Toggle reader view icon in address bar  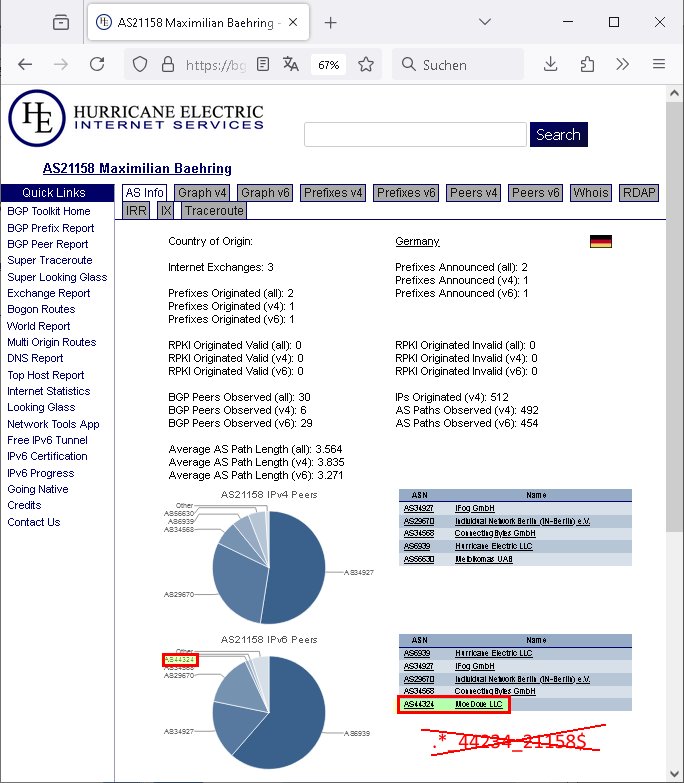[263, 64]
